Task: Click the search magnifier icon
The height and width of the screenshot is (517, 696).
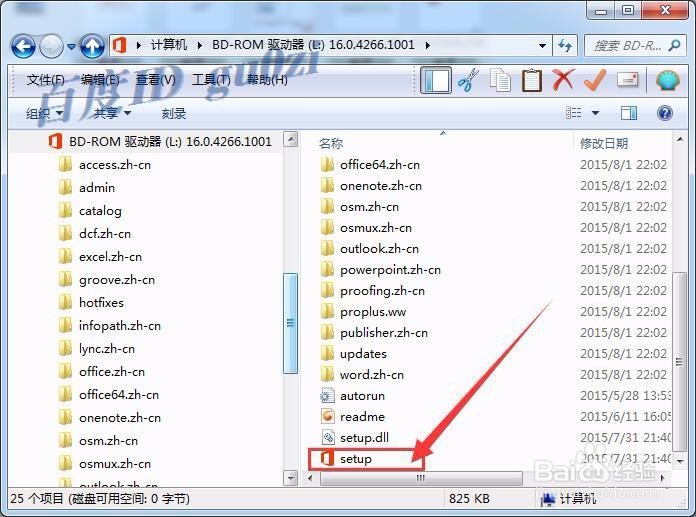Action: 674,45
